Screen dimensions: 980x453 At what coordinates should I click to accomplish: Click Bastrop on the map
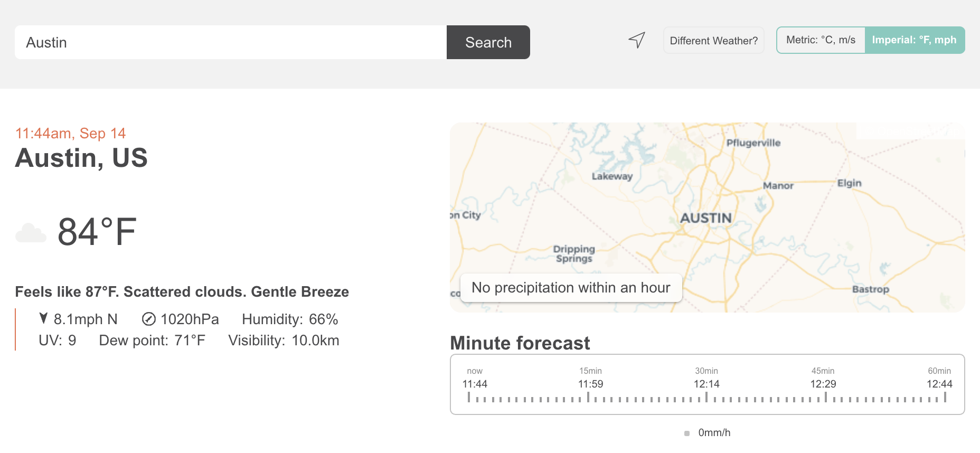pyautogui.click(x=870, y=289)
